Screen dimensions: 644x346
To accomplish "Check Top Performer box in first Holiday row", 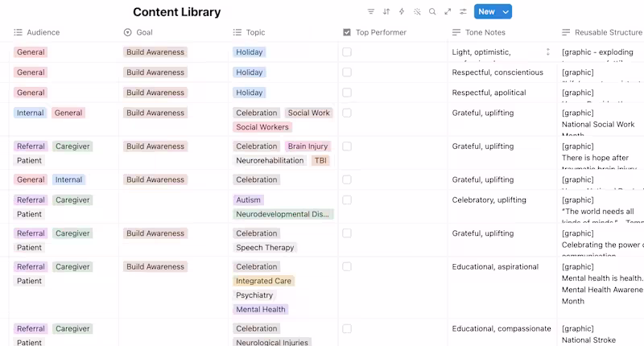I will [x=347, y=52].
